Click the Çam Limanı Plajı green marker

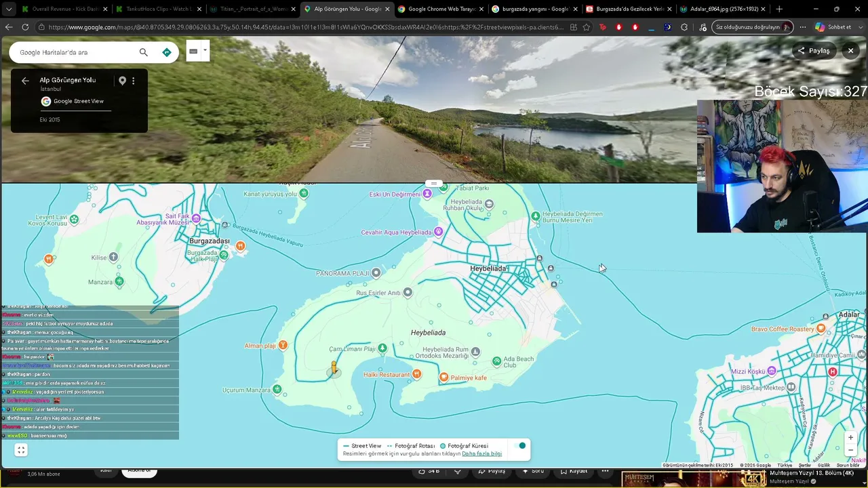point(382,348)
